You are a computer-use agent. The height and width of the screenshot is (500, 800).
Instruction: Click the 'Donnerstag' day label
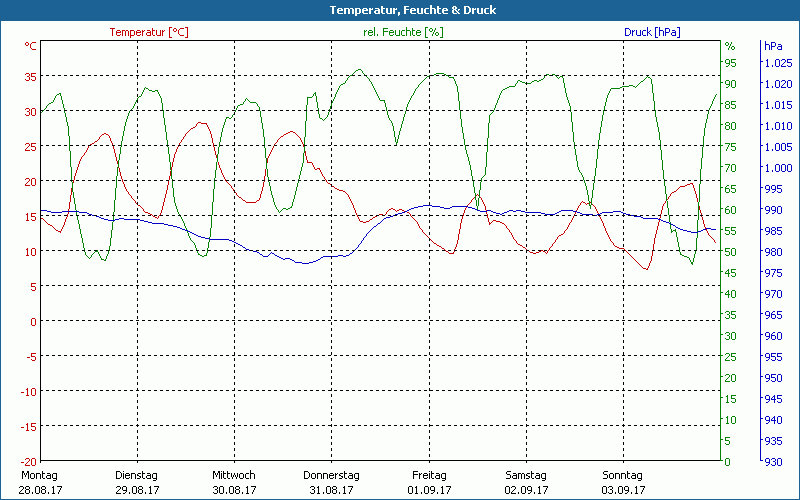(331, 475)
